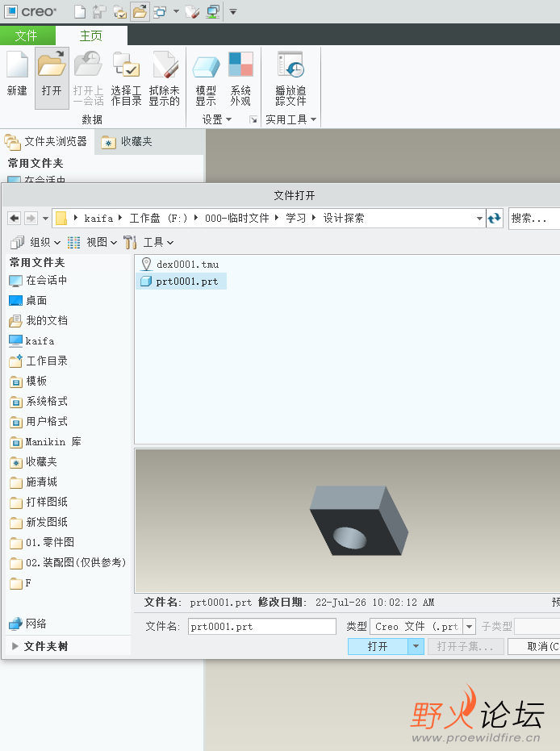The width and height of the screenshot is (560, 751).
Task: Switch to the 主页 ribbon tab
Action: click(91, 35)
